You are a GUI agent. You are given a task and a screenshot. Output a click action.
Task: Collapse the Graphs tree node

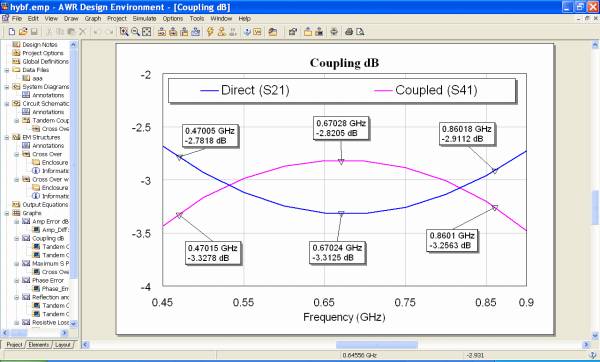7,213
